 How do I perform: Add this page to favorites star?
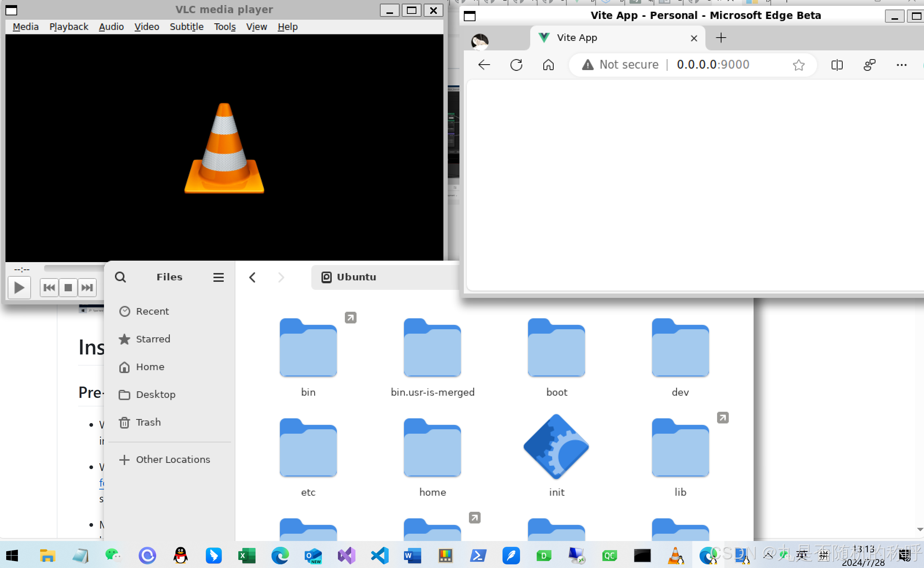tap(798, 65)
